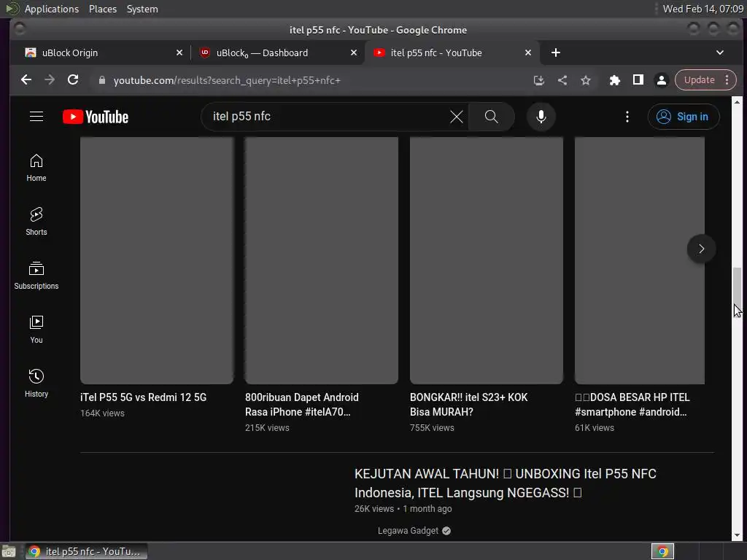747x560 pixels.
Task: Open the Chrome extensions puzzle icon
Action: point(614,80)
